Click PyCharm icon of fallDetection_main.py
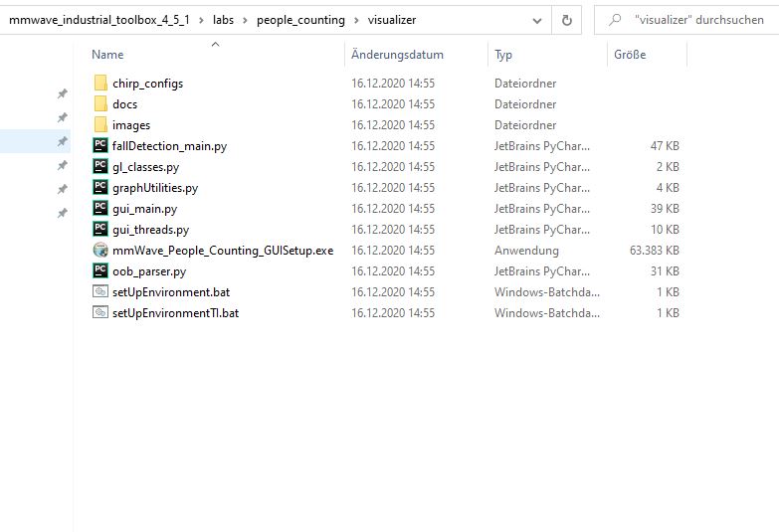 coord(100,145)
